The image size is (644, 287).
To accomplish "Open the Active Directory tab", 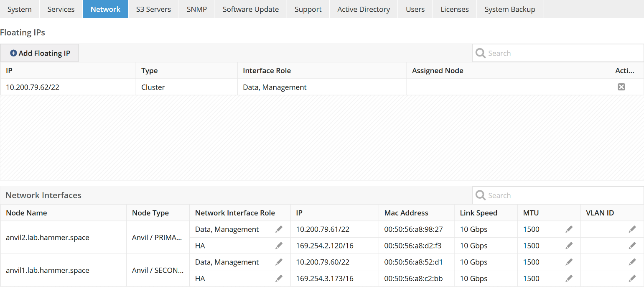I will (x=364, y=9).
